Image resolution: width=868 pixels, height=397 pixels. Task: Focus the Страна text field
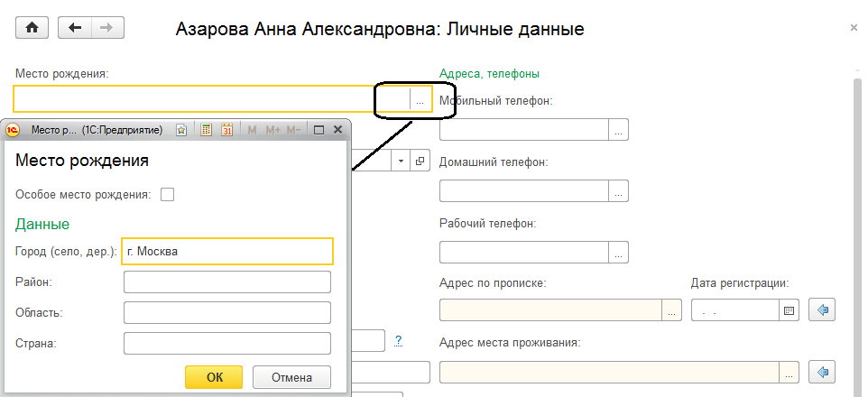pyautogui.click(x=227, y=344)
